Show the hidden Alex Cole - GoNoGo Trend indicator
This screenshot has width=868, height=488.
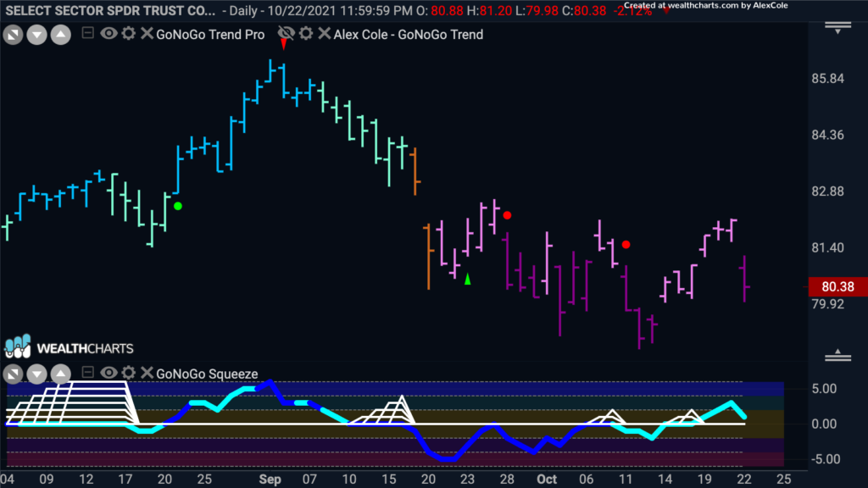[286, 33]
